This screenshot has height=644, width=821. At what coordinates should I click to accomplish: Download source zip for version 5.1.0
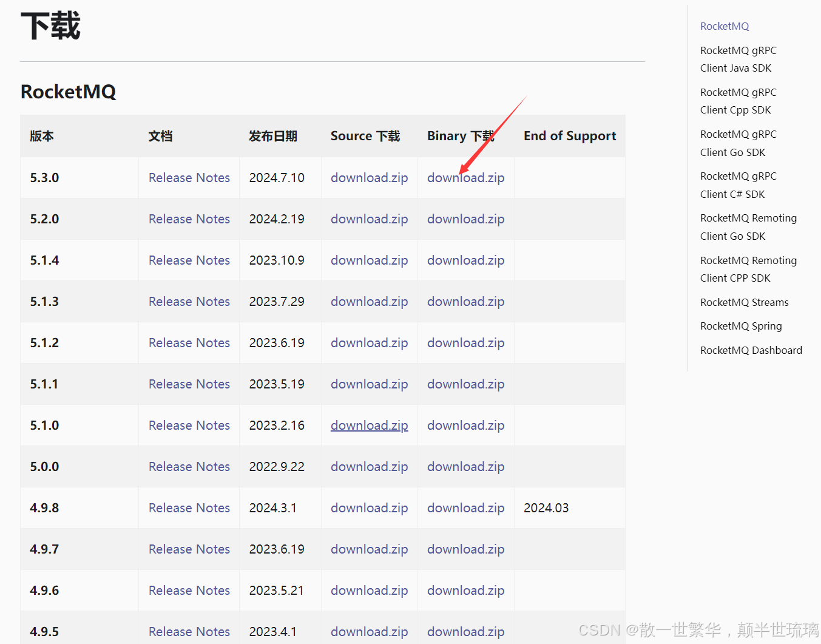tap(369, 425)
